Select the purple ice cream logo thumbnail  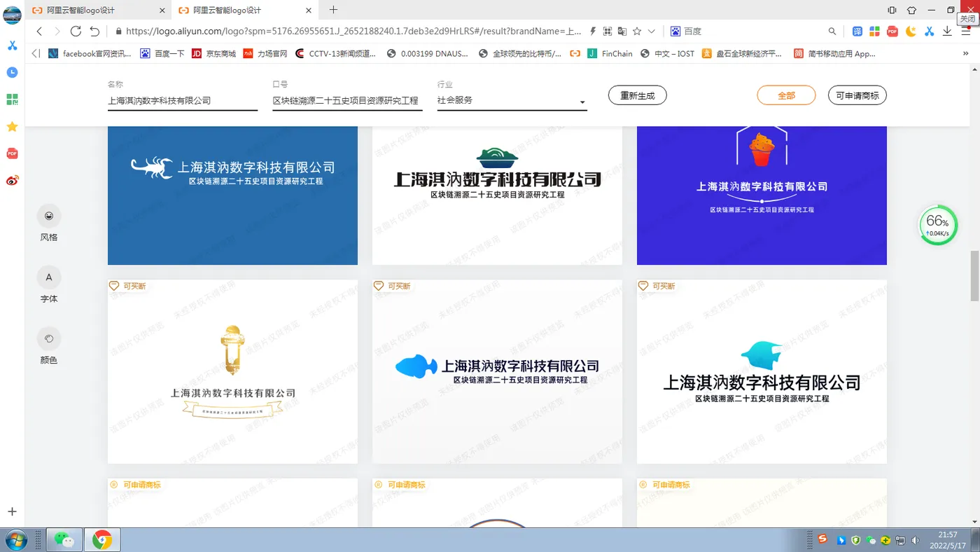[x=762, y=195]
